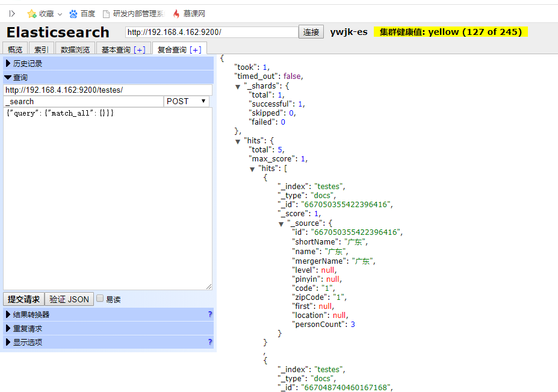This screenshot has height=392, width=558.
Task: Switch to the 概览 tab
Action: (14, 49)
